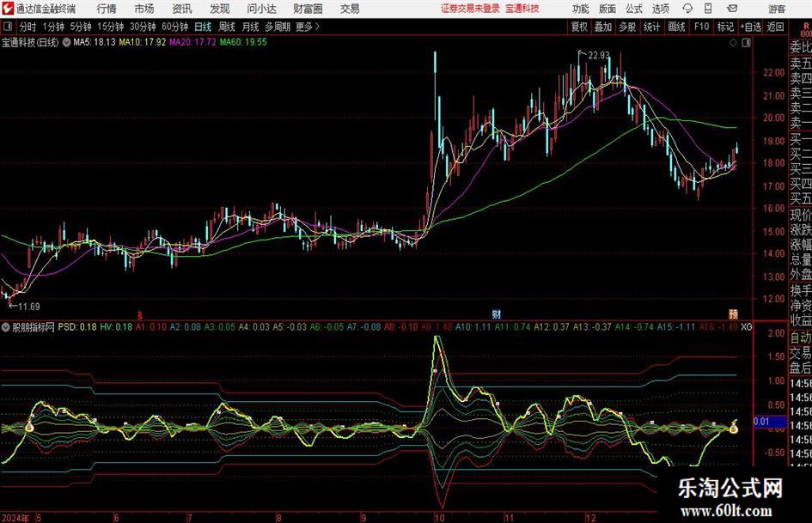Click the 通达信 red logo icon
This screenshot has height=523, width=812.
[7, 9]
